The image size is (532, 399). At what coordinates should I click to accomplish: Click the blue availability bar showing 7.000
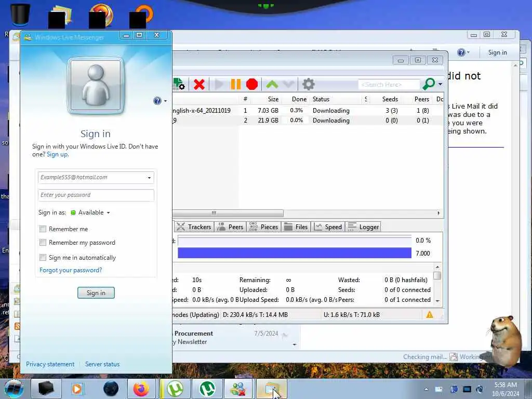point(295,253)
